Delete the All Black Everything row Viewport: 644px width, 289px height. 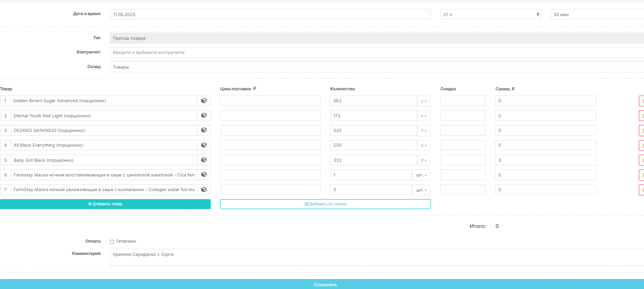642,145
